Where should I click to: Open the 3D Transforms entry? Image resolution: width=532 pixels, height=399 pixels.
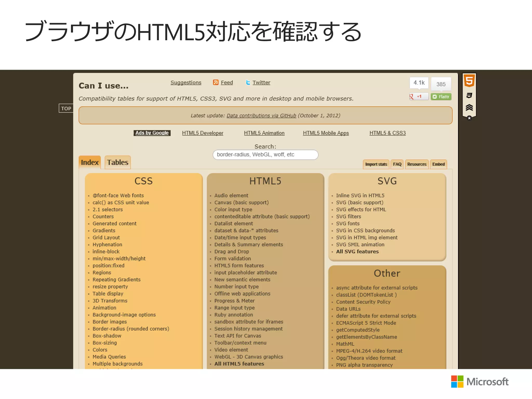[x=110, y=301]
